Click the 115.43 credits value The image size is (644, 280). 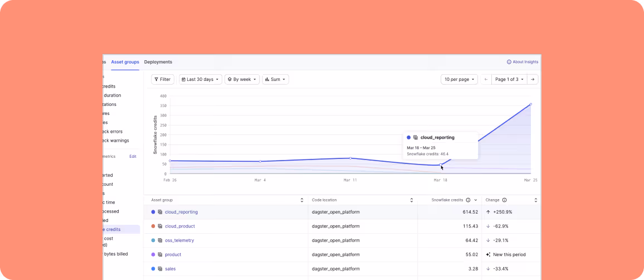tap(470, 226)
